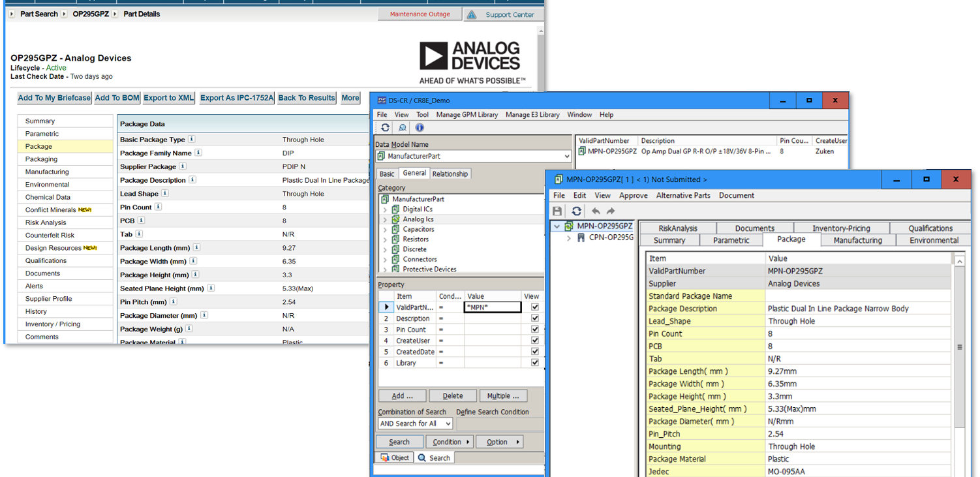Toggle View checkbox for Description property
This screenshot has height=477, width=980.
click(x=535, y=318)
